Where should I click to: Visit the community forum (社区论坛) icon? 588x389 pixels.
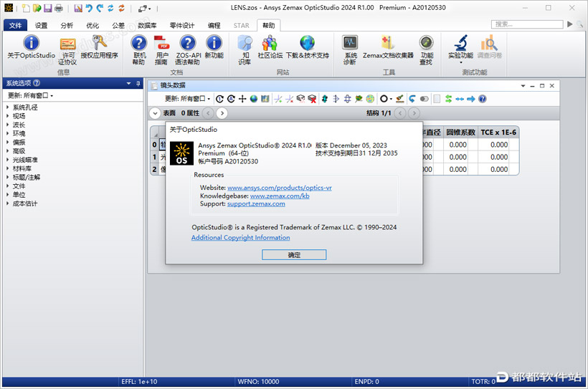[270, 43]
